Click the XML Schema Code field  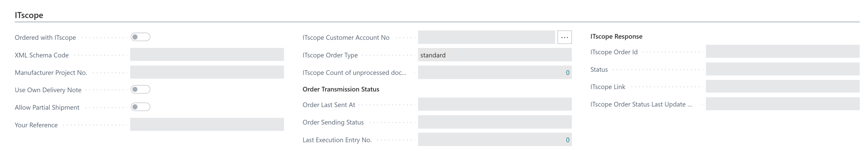(x=207, y=55)
